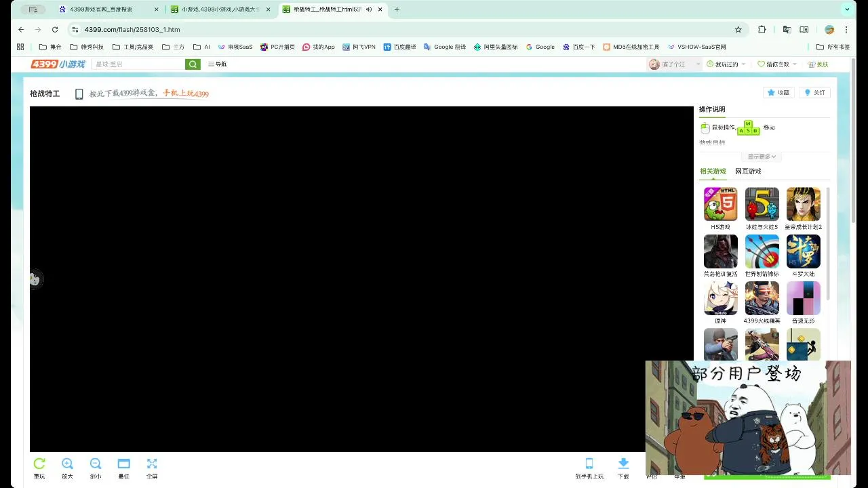
Task: Click the phone icon beside 枪战特工 title
Action: 79,94
